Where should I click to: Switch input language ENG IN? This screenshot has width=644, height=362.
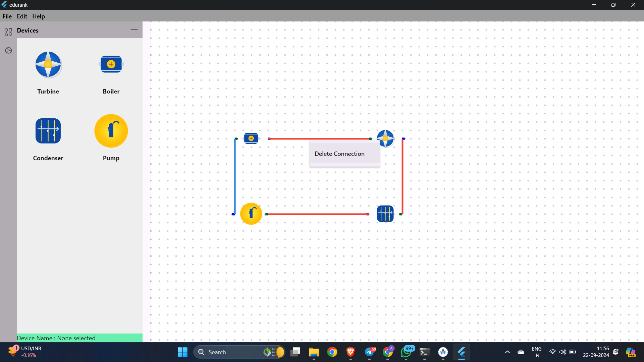pos(537,352)
